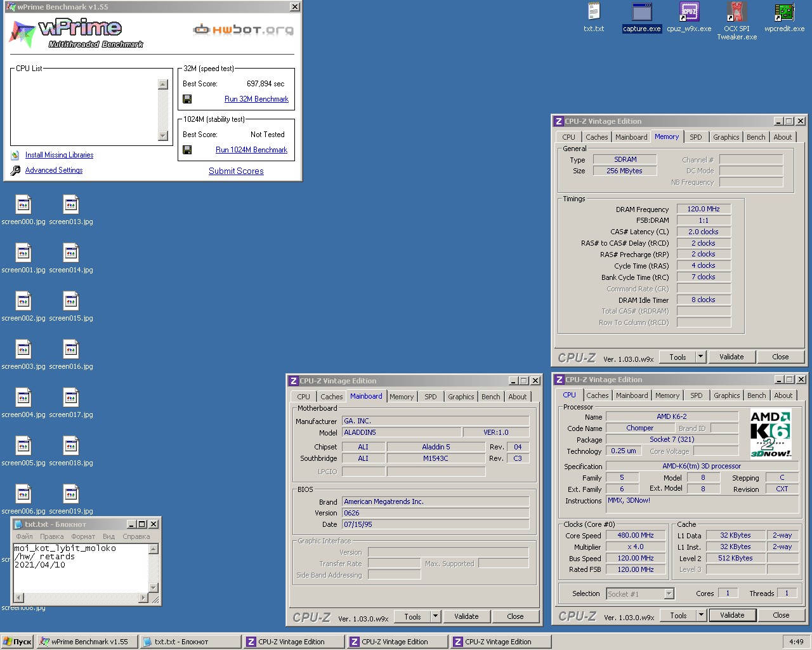Click Notepad vertical scrollbar down arrow

[x=153, y=588]
